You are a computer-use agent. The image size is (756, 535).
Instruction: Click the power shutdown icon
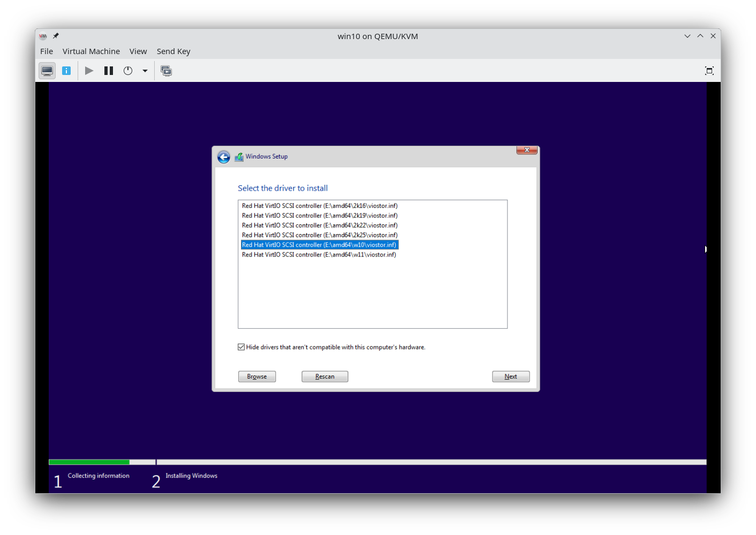(128, 71)
